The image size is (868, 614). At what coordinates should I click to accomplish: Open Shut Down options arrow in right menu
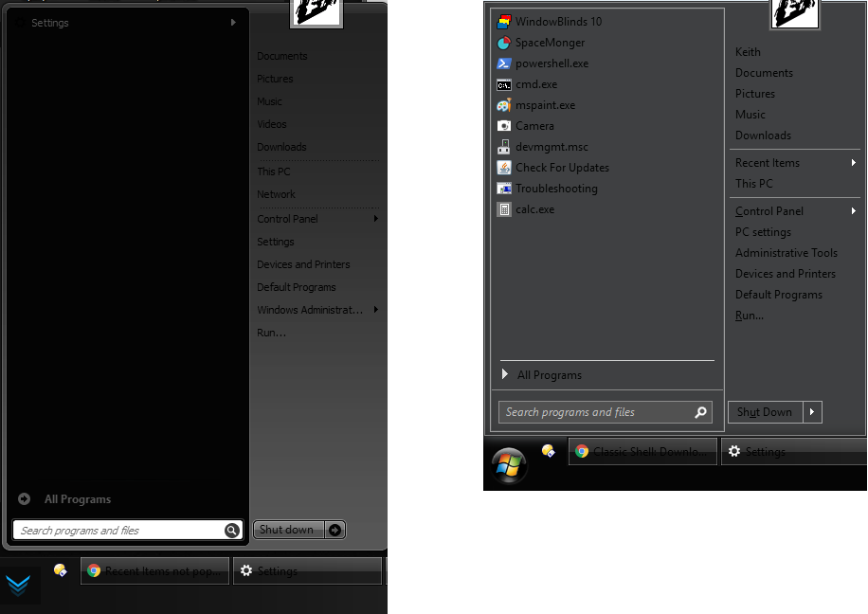point(812,412)
